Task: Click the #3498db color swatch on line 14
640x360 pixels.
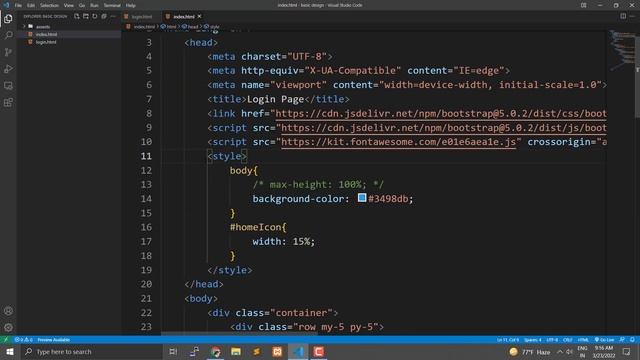Action: pos(362,198)
